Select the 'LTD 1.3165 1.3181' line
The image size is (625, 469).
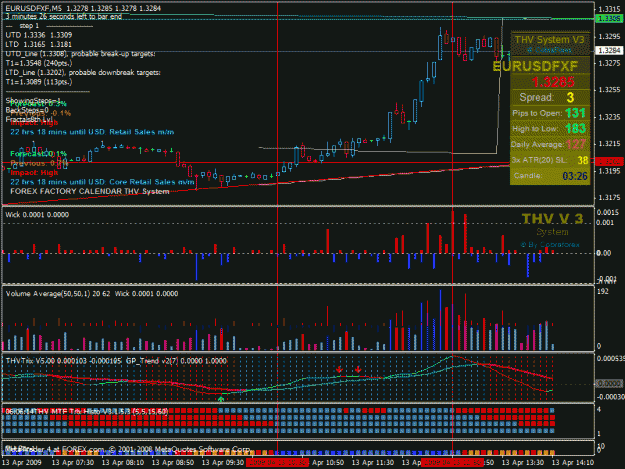pos(39,44)
